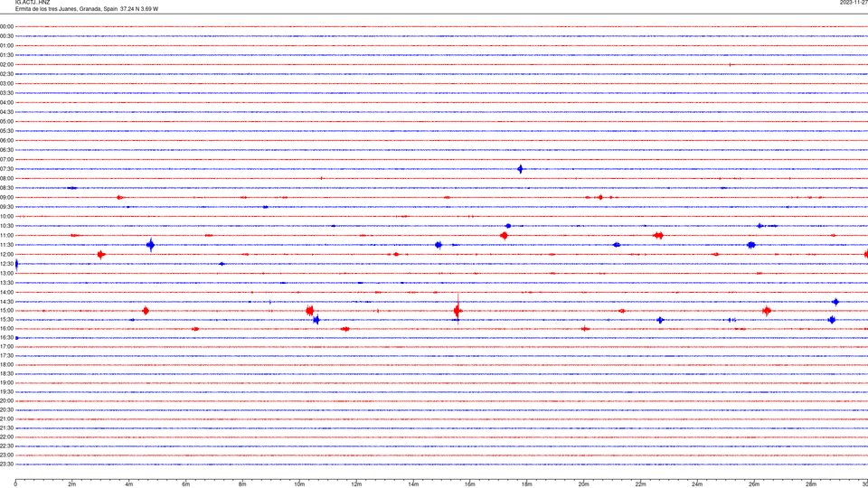Click the 01:00 row label
Image resolution: width=868 pixels, height=488 pixels.
[6, 45]
